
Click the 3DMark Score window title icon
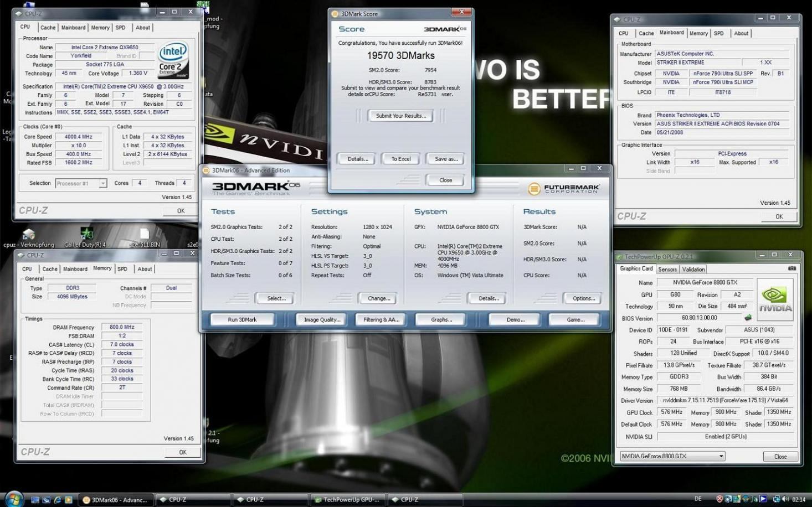(335, 14)
